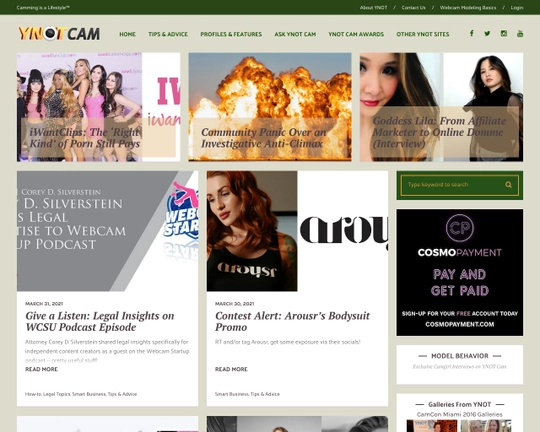Open CamCon Miami 2016 Galleries link
Viewport: 540px width, 432px height.
pyautogui.click(x=460, y=414)
